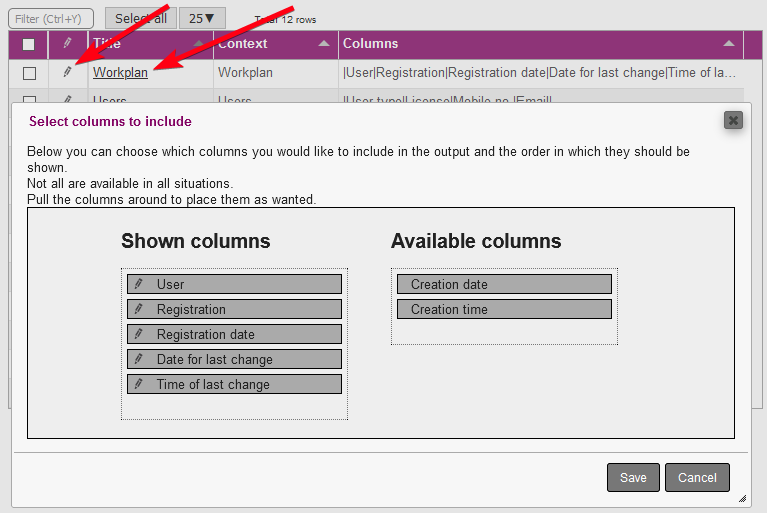Click the Filter input field
This screenshot has width=767, height=513.
51,18
